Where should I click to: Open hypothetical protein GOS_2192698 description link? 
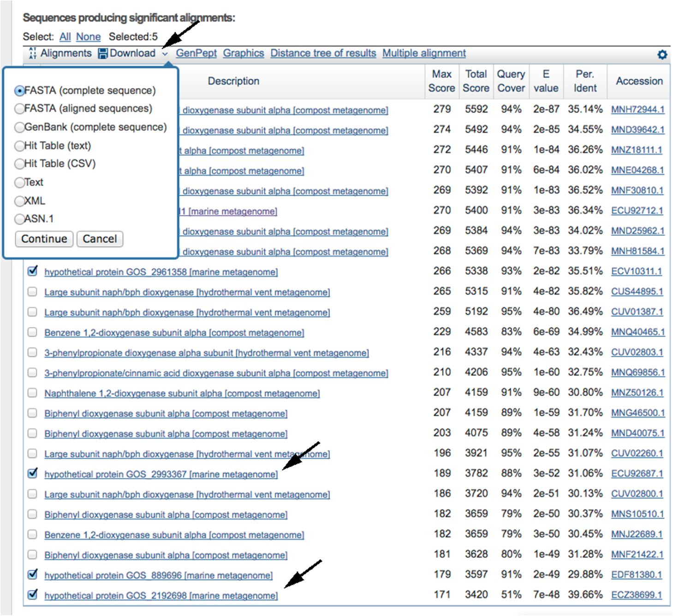(x=161, y=596)
